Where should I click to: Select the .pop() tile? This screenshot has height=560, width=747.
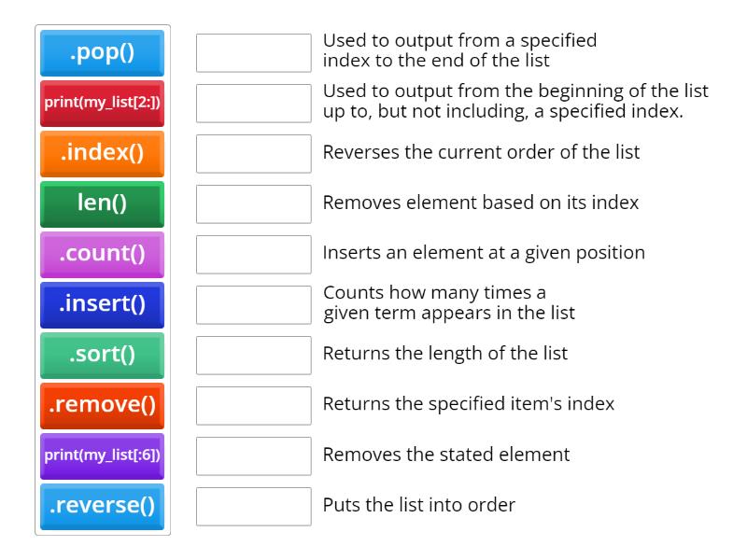pos(102,53)
